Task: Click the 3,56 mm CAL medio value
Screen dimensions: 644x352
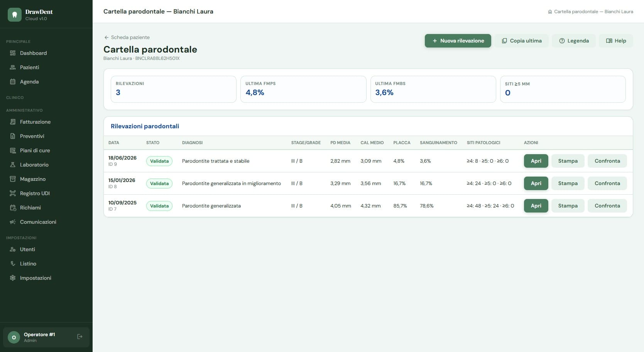Action: tap(371, 184)
